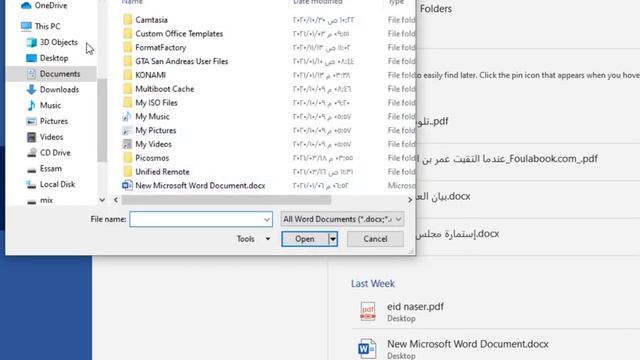Open eid naser.pdf in Word recent list
Screen dimensions: 640x360
click(415, 307)
